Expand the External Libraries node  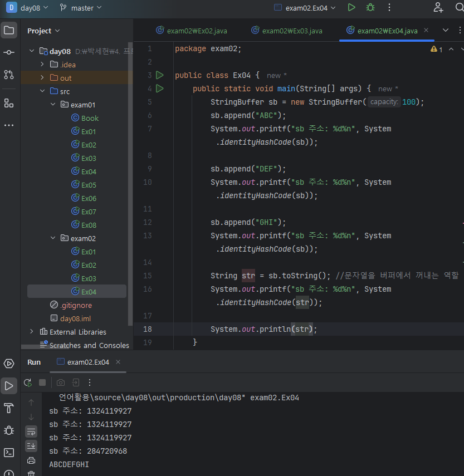coord(32,332)
